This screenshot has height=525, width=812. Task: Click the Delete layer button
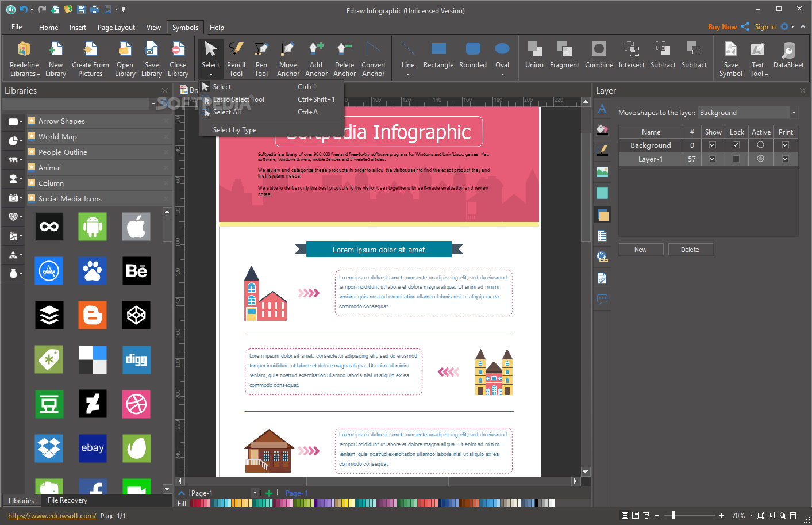click(690, 250)
